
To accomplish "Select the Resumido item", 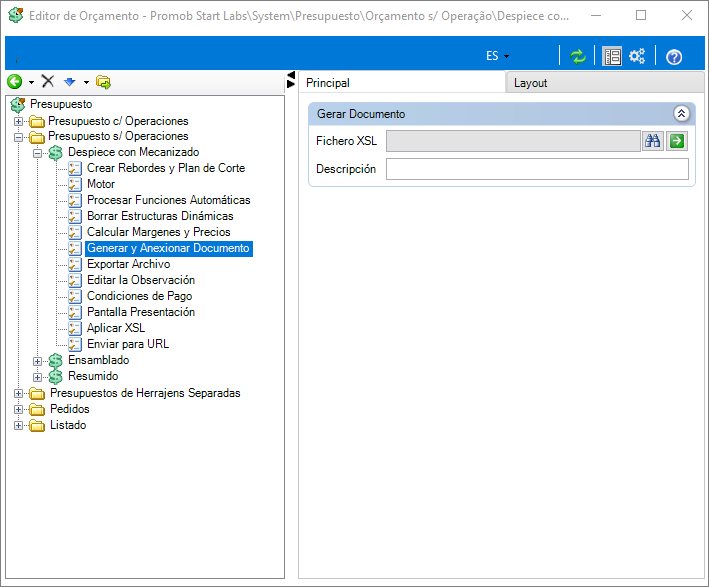I will (x=93, y=376).
